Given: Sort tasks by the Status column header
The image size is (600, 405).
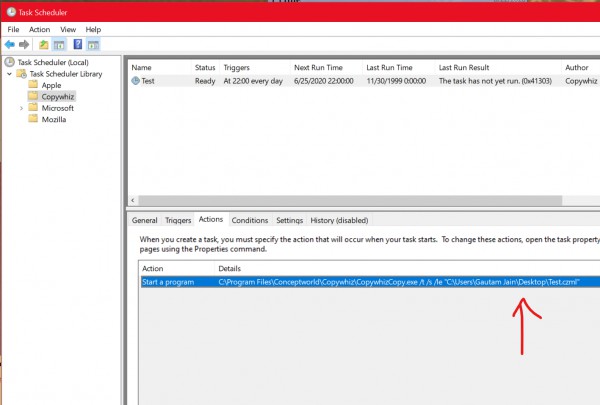Looking at the screenshot, I should pyautogui.click(x=205, y=68).
